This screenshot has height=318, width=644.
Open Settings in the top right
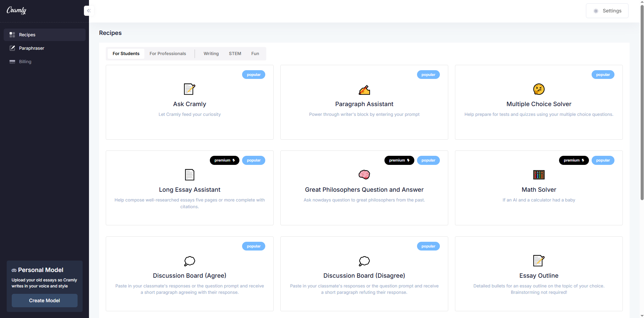[607, 11]
